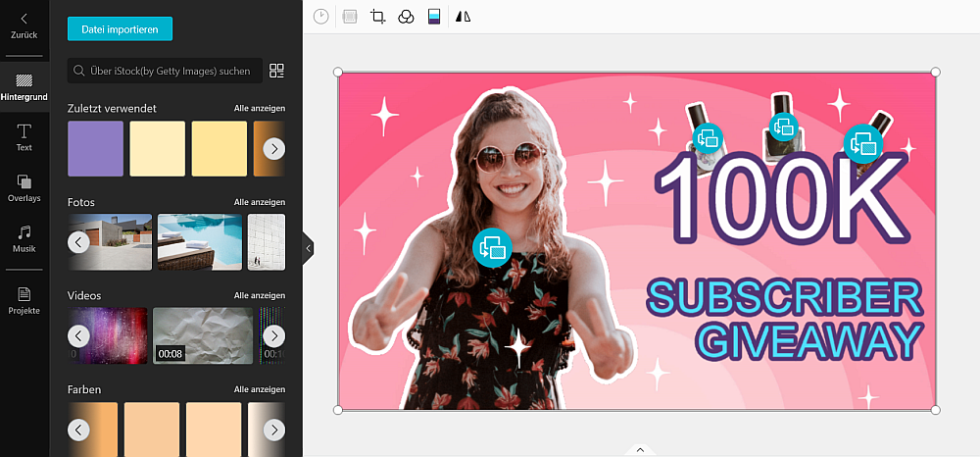
Task: Show all in Zuletzt verwendet
Action: pyautogui.click(x=260, y=108)
